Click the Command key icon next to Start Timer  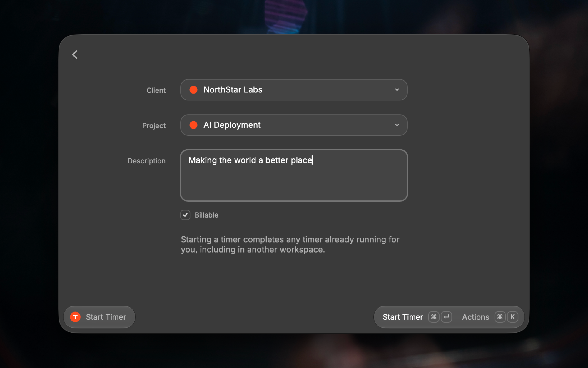point(434,317)
